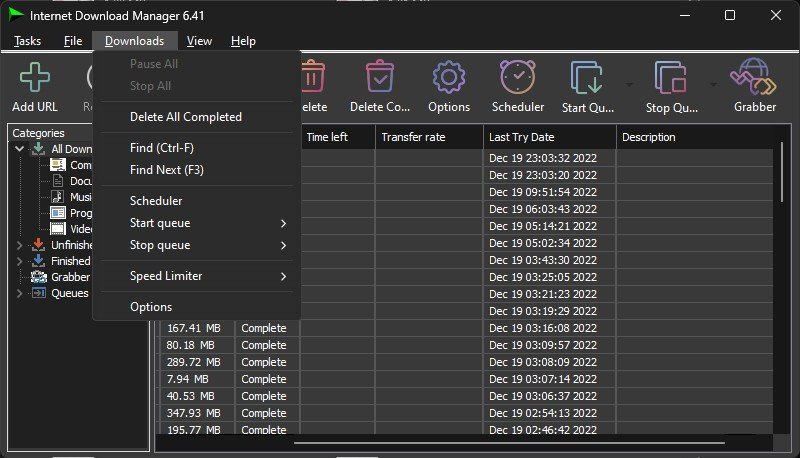Expand the Queues tree node
The image size is (800, 458).
20,293
